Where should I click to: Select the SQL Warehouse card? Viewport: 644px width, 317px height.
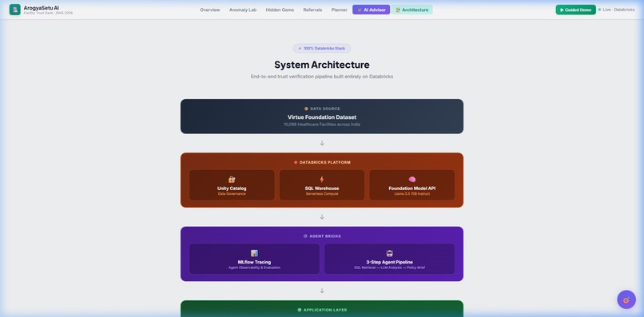pyautogui.click(x=321, y=185)
